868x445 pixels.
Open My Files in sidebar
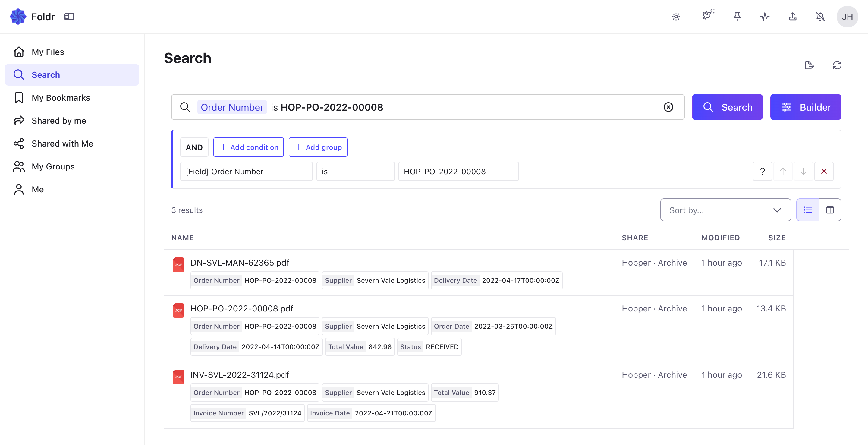click(x=72, y=52)
